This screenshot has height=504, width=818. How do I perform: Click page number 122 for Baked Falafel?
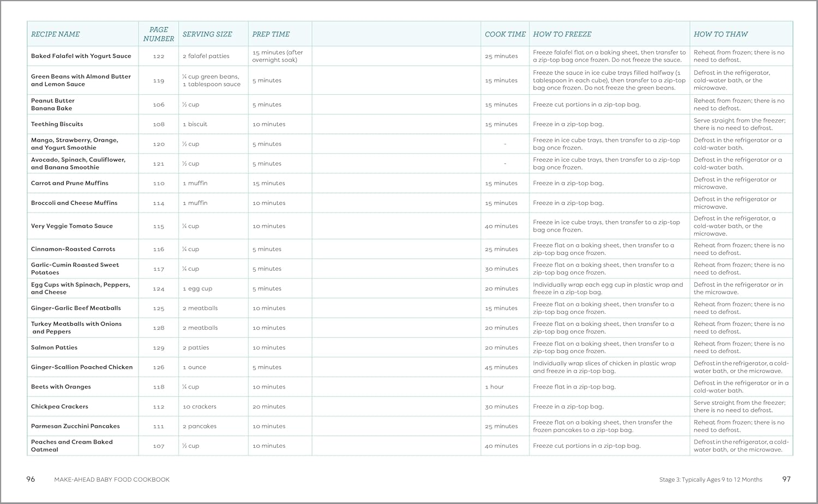click(158, 56)
